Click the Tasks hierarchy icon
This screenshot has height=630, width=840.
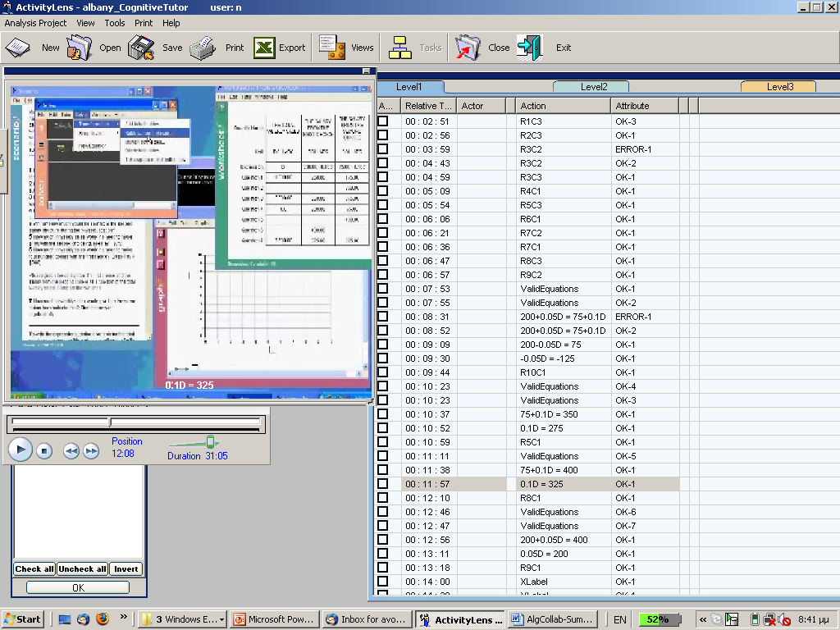(x=399, y=48)
